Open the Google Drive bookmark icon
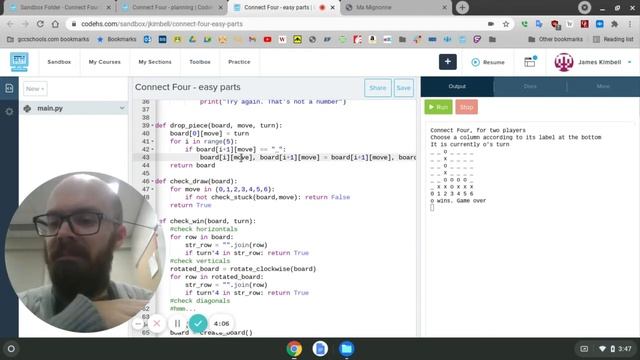This screenshot has height=360, width=640. click(192, 40)
